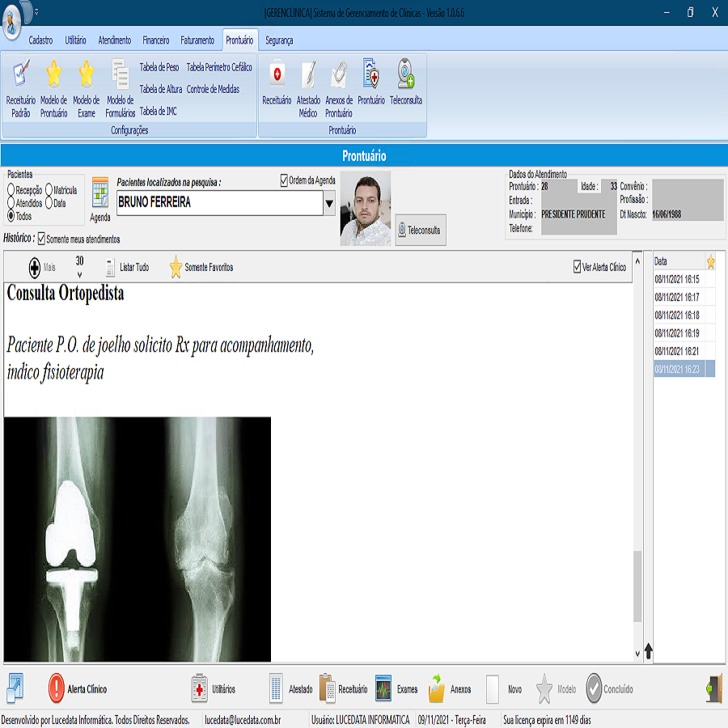Select the 08/11/2021 16:19 record entry
The height and width of the screenshot is (728, 728).
click(676, 332)
